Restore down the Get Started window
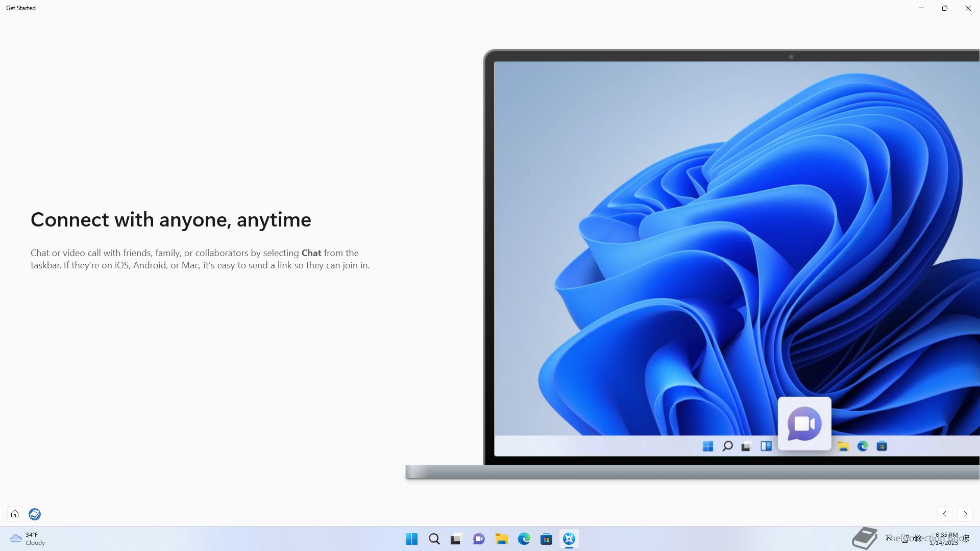Image resolution: width=980 pixels, height=551 pixels. [944, 8]
